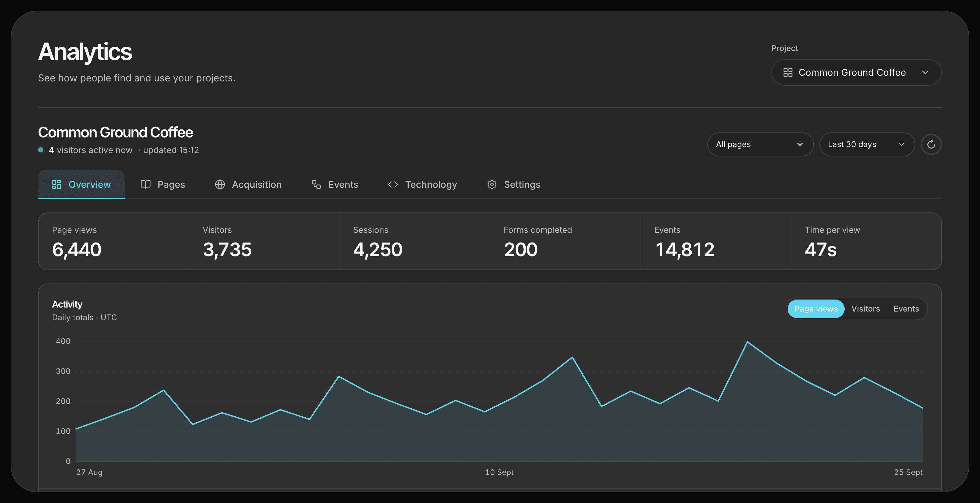Click the 100 y-axis label
The image size is (980, 503).
(63, 431)
